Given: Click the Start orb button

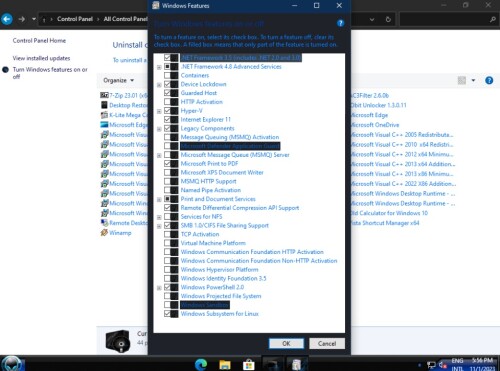Looking at the screenshot, I should (x=12, y=364).
